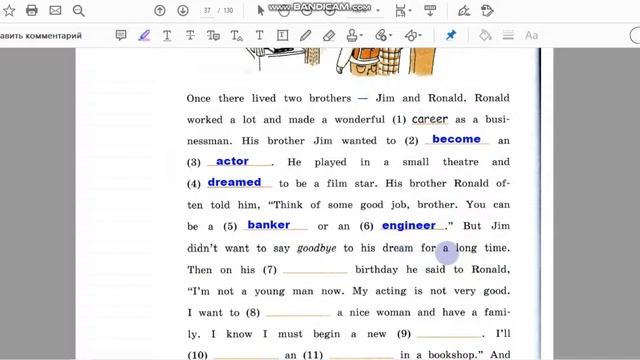Screen dimensions: 640x360
Task: Expand the drawing shapes dropdown arrow
Action: coord(420,36)
